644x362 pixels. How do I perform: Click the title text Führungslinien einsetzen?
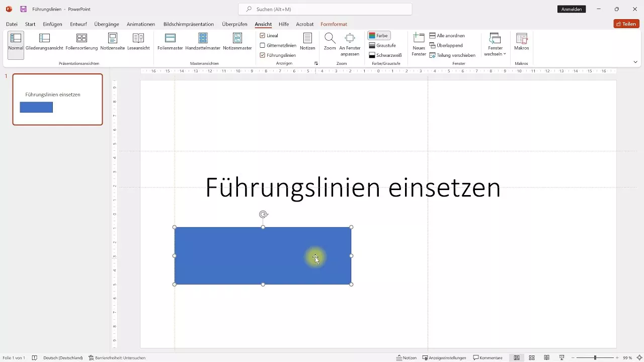click(353, 188)
